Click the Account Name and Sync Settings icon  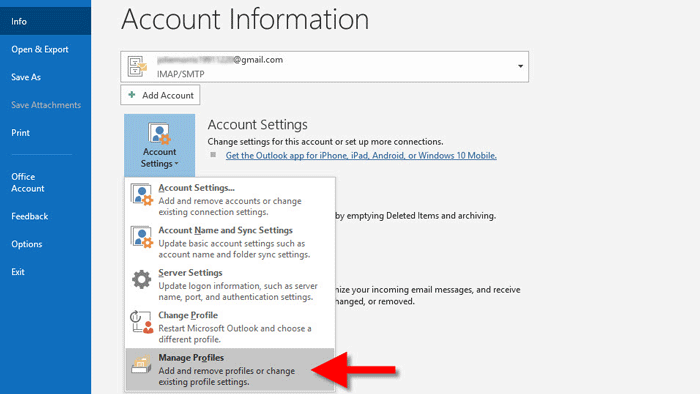pos(142,237)
